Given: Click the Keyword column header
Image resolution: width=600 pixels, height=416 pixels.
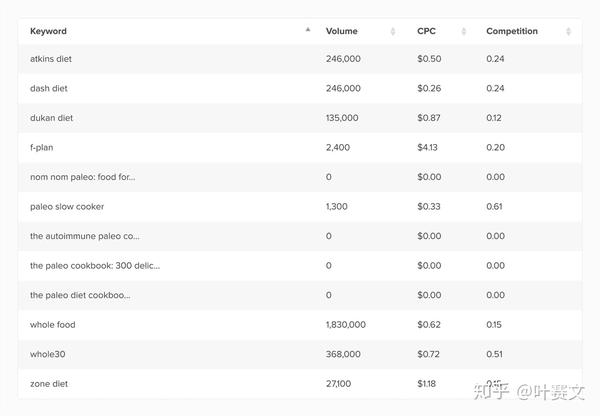Looking at the screenshot, I should pyautogui.click(x=48, y=31).
